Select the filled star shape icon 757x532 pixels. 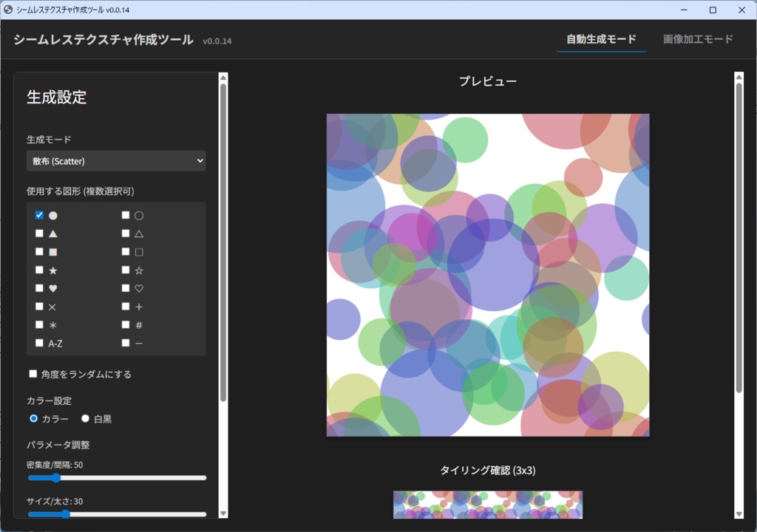tap(39, 270)
